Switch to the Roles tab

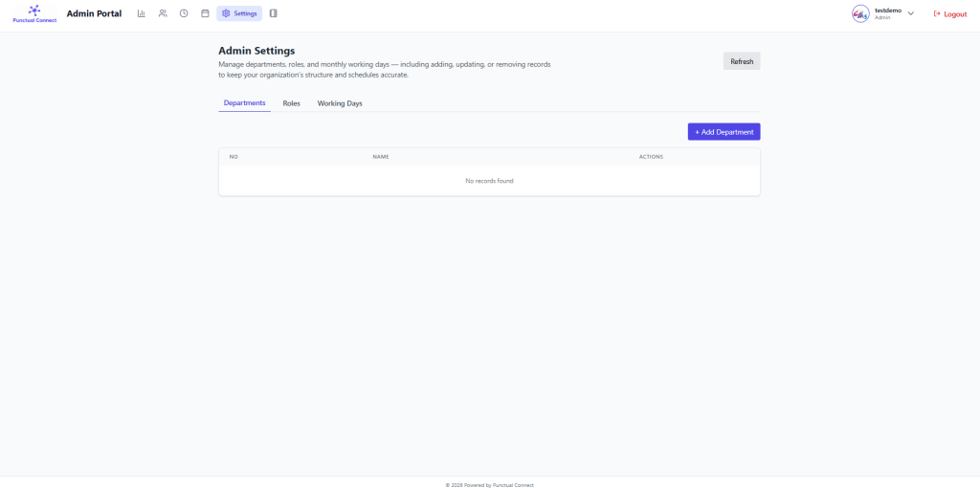tap(291, 103)
